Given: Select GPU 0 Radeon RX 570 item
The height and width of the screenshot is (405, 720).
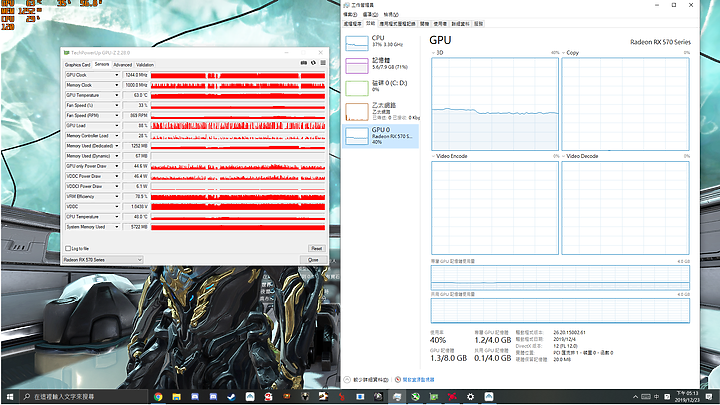Looking at the screenshot, I should (x=381, y=136).
